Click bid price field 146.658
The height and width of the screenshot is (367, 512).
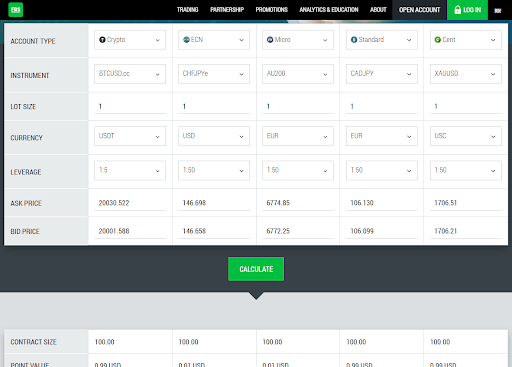click(214, 231)
